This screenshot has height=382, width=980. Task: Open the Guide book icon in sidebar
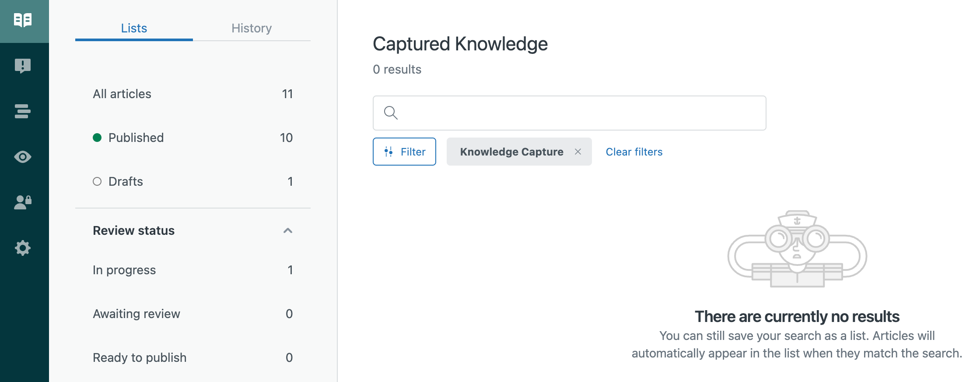[x=23, y=20]
